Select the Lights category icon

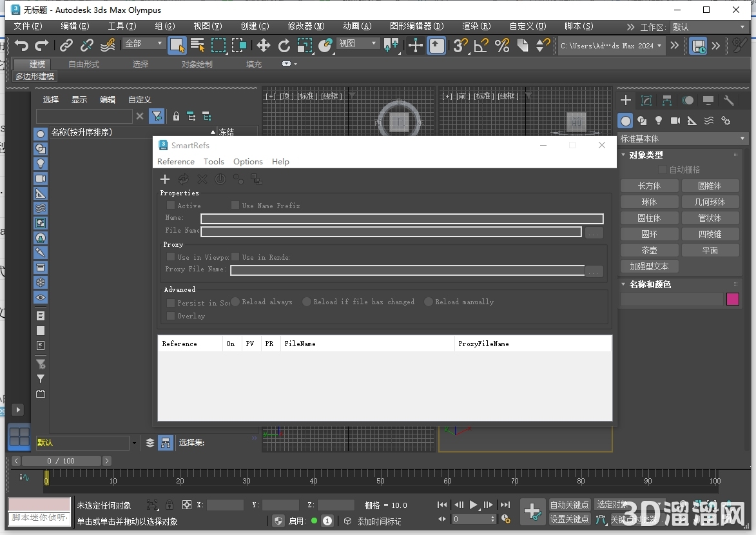659,121
